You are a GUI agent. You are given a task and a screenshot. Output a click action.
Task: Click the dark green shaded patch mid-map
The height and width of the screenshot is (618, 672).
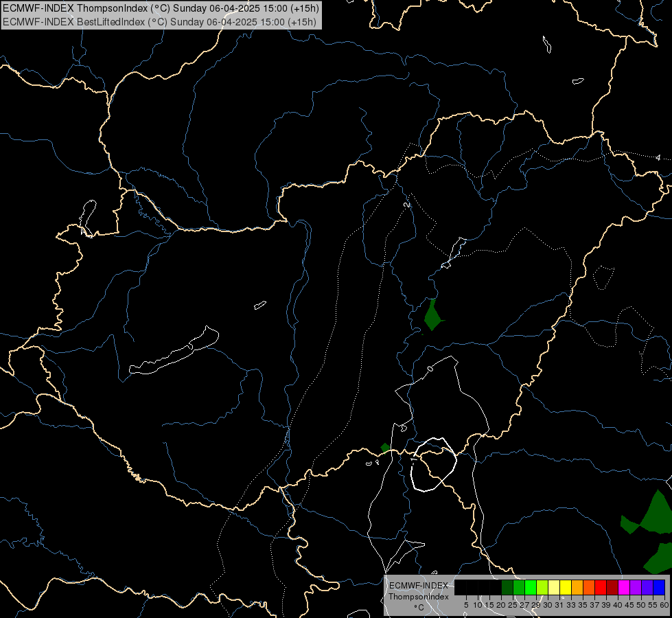pos(433,315)
